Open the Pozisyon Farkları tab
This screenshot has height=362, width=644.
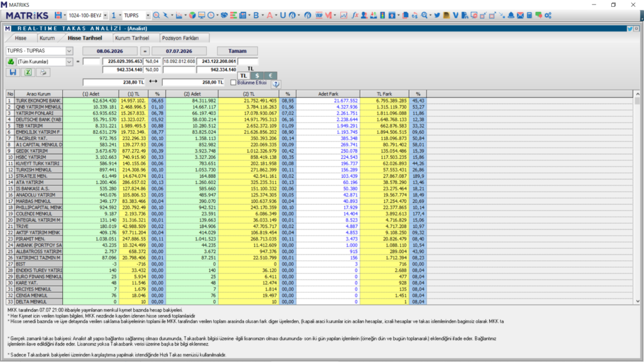[180, 38]
